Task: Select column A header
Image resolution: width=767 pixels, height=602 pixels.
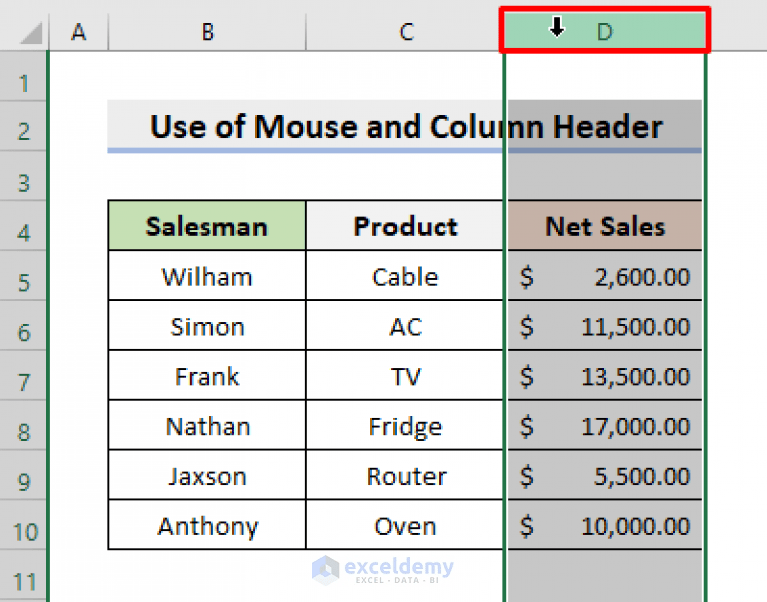Action: point(79,32)
